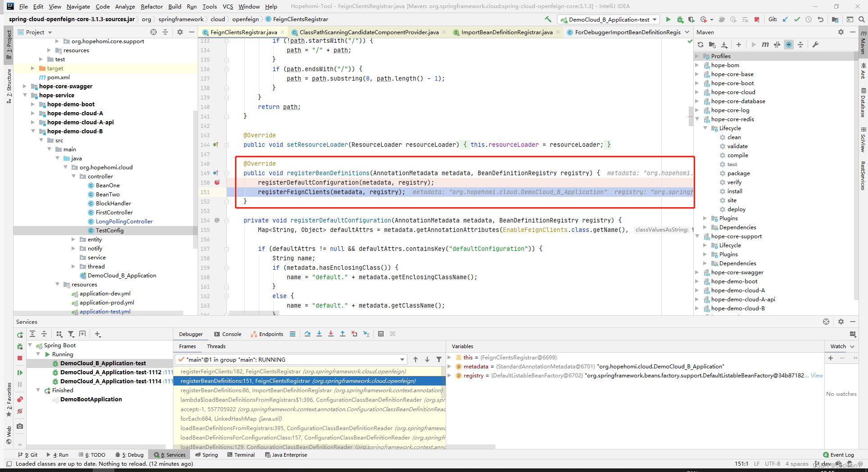Switch to the ImportBeanDefinitionRegistrar.java tab
868x472 pixels.
(507, 32)
